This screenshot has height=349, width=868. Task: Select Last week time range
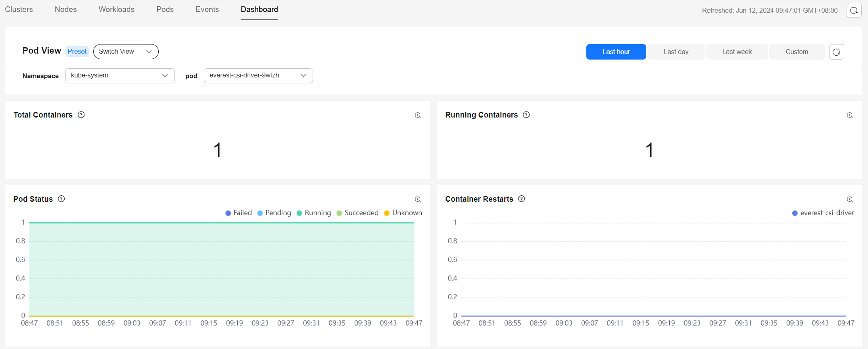click(737, 52)
